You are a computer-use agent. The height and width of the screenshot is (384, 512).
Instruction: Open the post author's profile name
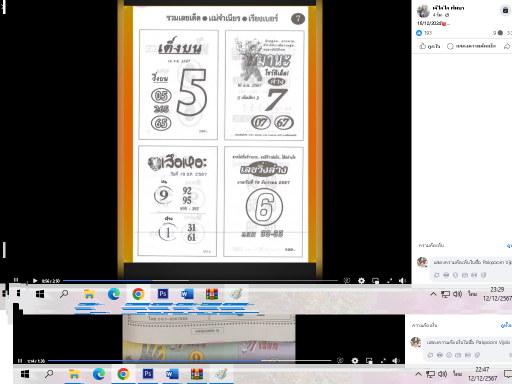point(448,8)
